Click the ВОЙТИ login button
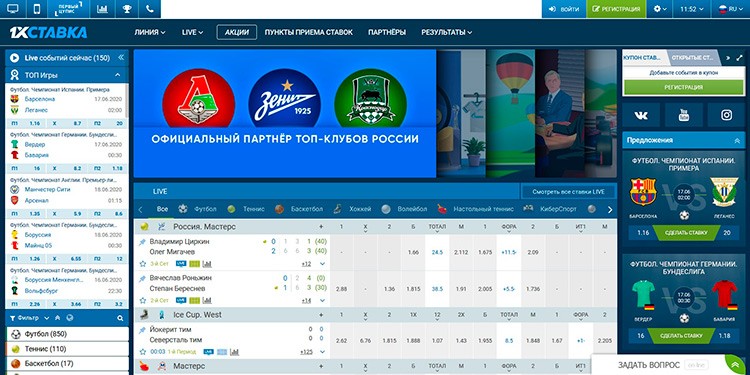This screenshot has width=750, height=375. [564, 9]
